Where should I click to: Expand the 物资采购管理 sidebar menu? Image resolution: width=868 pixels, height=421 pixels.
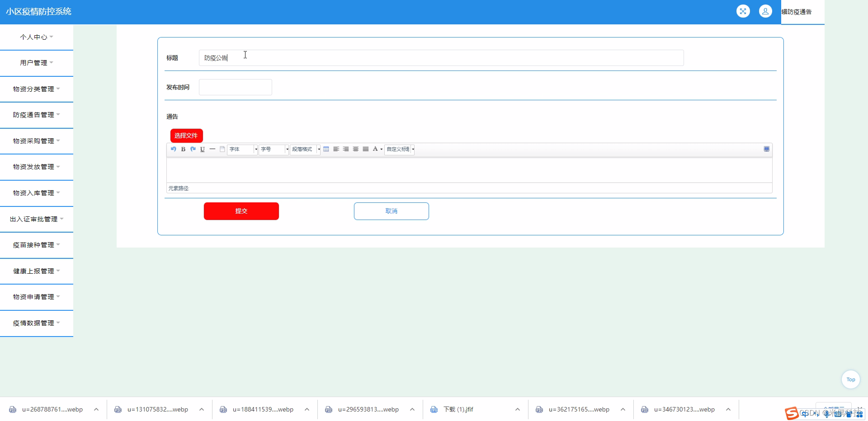pos(37,141)
